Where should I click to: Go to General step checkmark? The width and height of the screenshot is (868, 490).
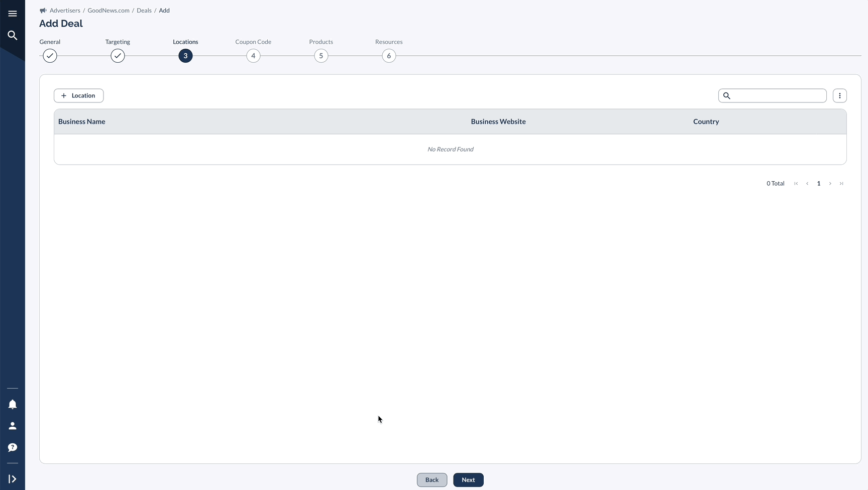pos(50,56)
